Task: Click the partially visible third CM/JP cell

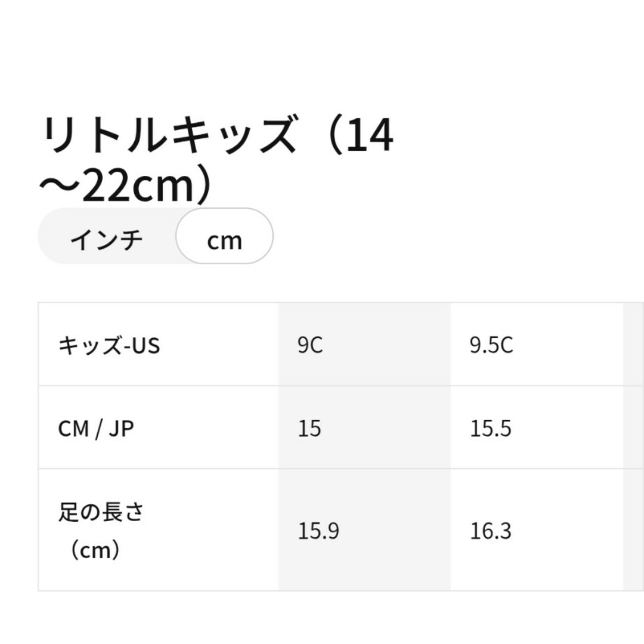Action: coord(633,427)
